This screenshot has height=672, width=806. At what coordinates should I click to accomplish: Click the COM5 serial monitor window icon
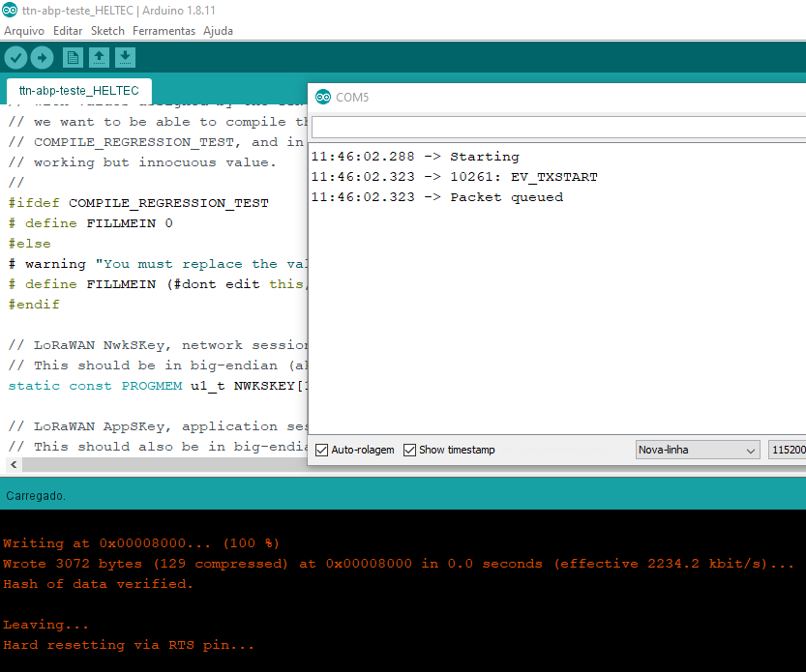pyautogui.click(x=323, y=97)
